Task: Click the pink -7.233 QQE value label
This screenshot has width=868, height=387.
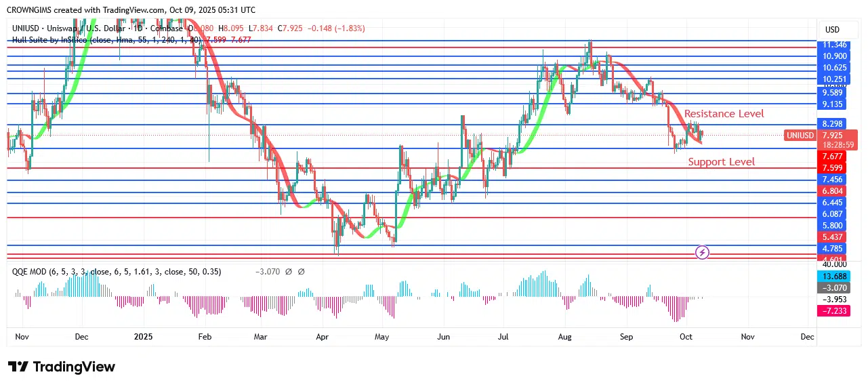Action: click(832, 310)
